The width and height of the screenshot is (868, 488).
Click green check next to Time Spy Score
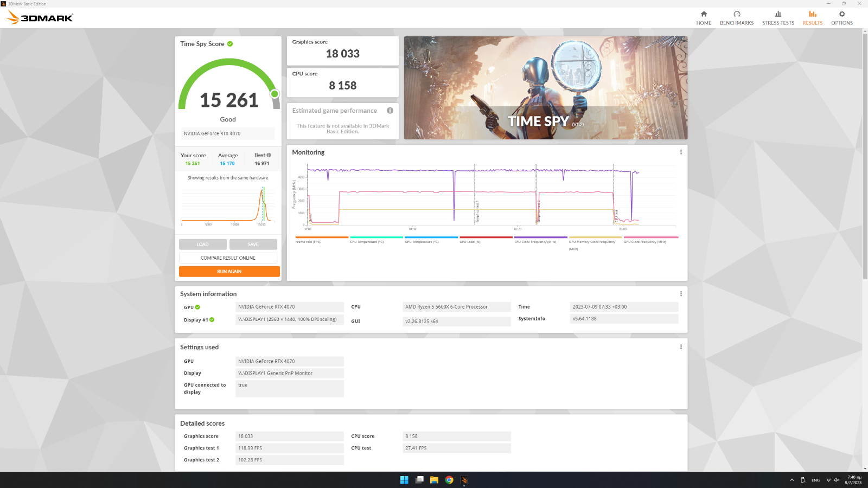(230, 44)
